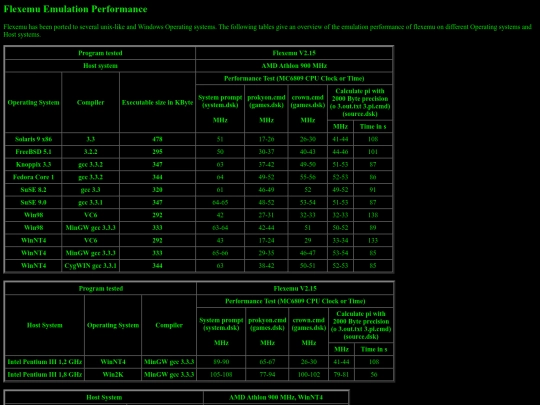The width and height of the screenshot is (540, 405).
Task: Select the FreeBSD 5.1 operating system cell
Action: 33,152
